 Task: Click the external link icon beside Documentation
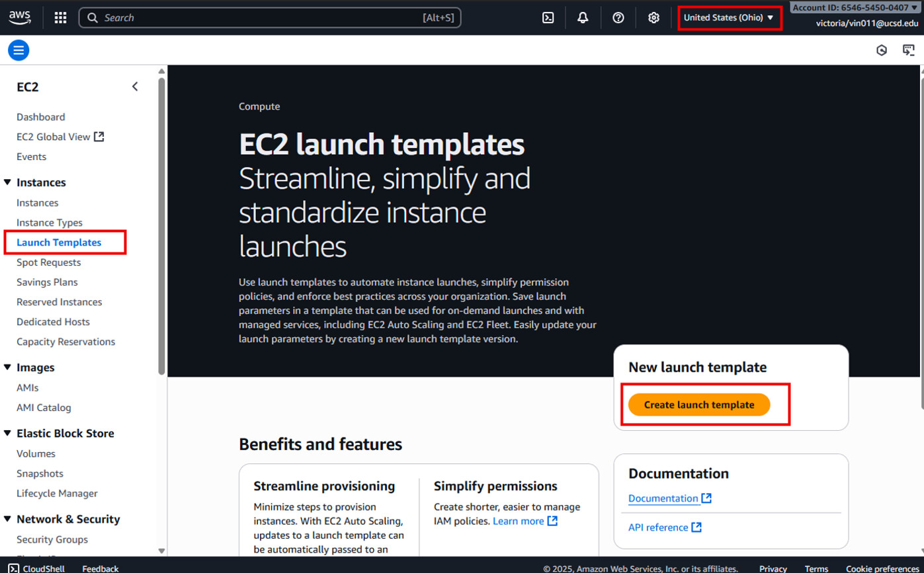(x=706, y=498)
